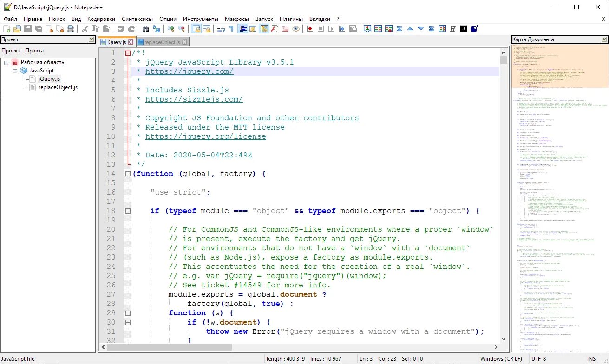Click the horizontal scrollbar thumb in editor
The image size is (609, 364).
pos(170,347)
